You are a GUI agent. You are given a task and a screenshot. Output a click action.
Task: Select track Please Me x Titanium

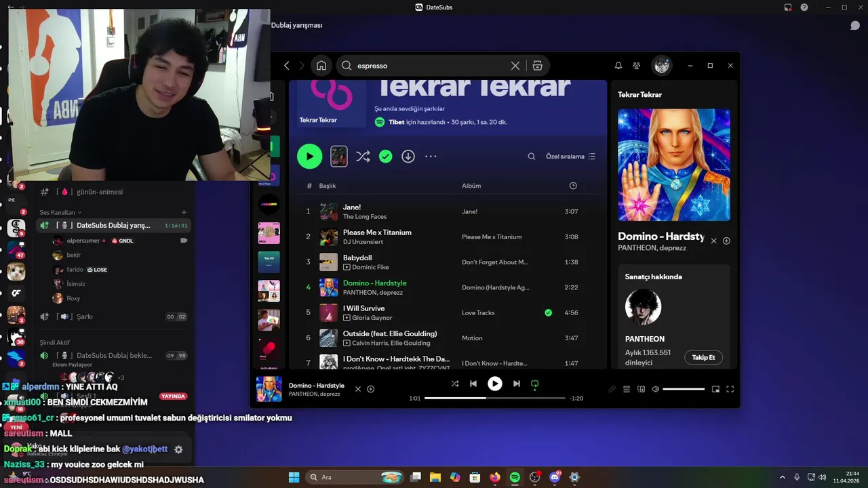point(449,237)
